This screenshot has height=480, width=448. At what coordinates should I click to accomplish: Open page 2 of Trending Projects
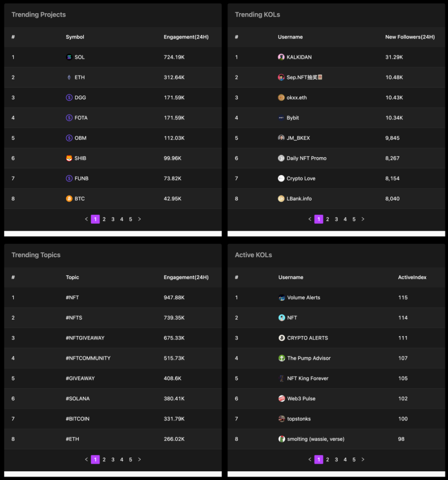click(104, 219)
